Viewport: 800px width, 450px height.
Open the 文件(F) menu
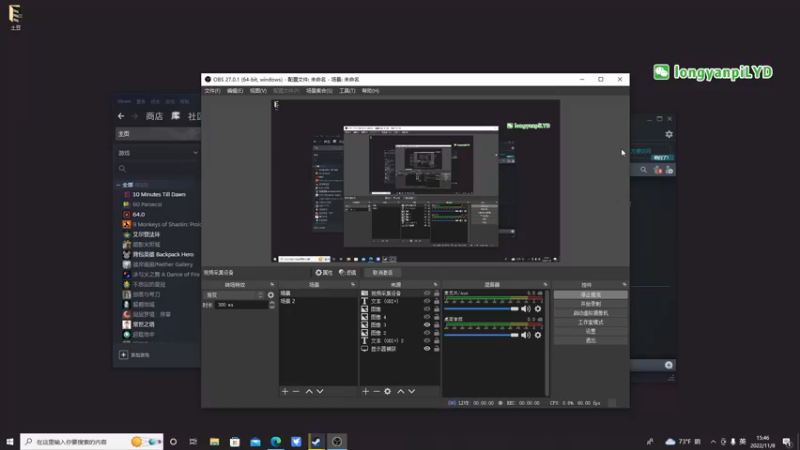tap(212, 91)
